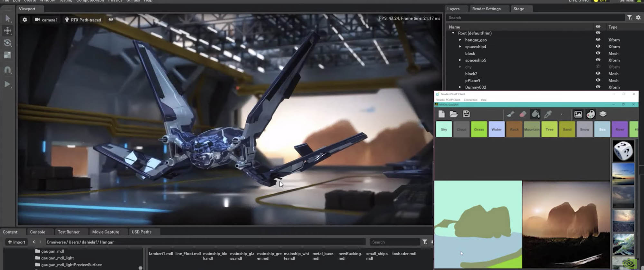This screenshot has height=270, width=644.
Task: Select the toshader.mdl file
Action: tap(404, 254)
